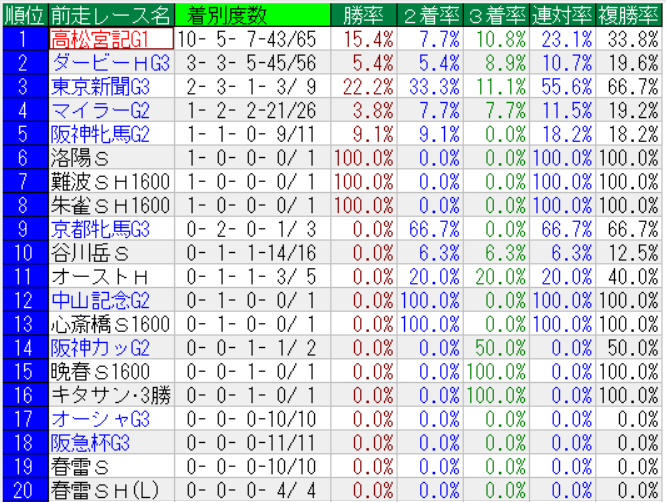The image size is (666, 502).
Task: Open the マイラーG2 race entry
Action: tap(100, 109)
